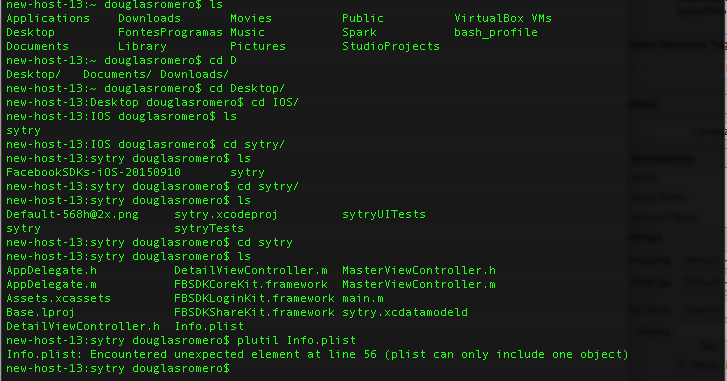Click the Info.plist filename in the last ls listing
The image size is (727, 381).
[x=209, y=326]
